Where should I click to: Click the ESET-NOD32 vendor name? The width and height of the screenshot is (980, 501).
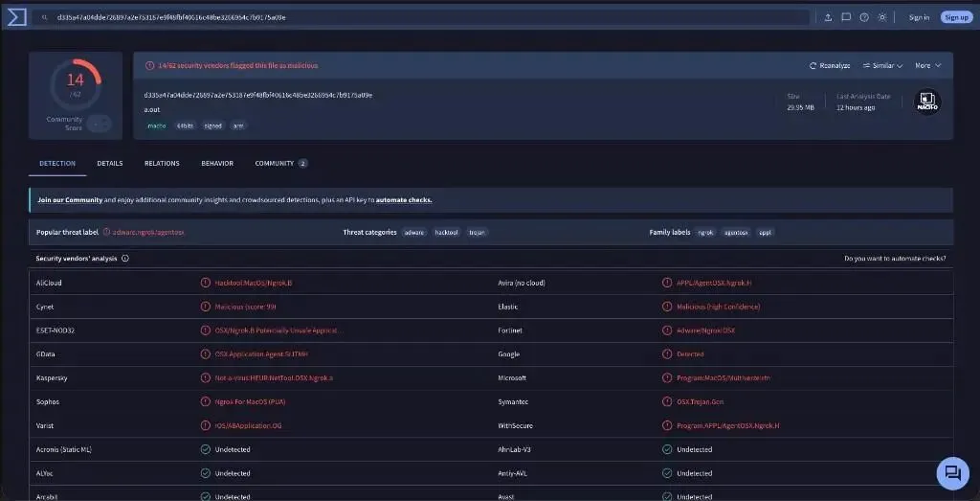click(x=56, y=330)
